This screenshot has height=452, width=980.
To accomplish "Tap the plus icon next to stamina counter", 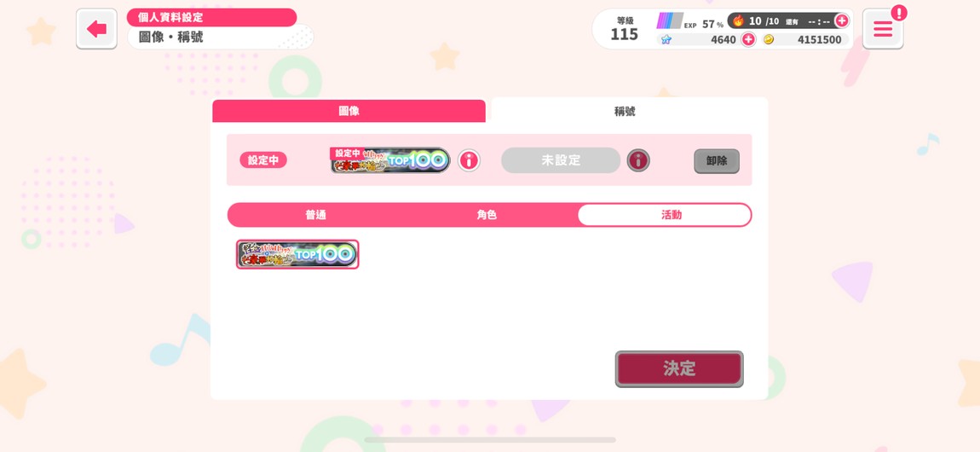I will 842,20.
